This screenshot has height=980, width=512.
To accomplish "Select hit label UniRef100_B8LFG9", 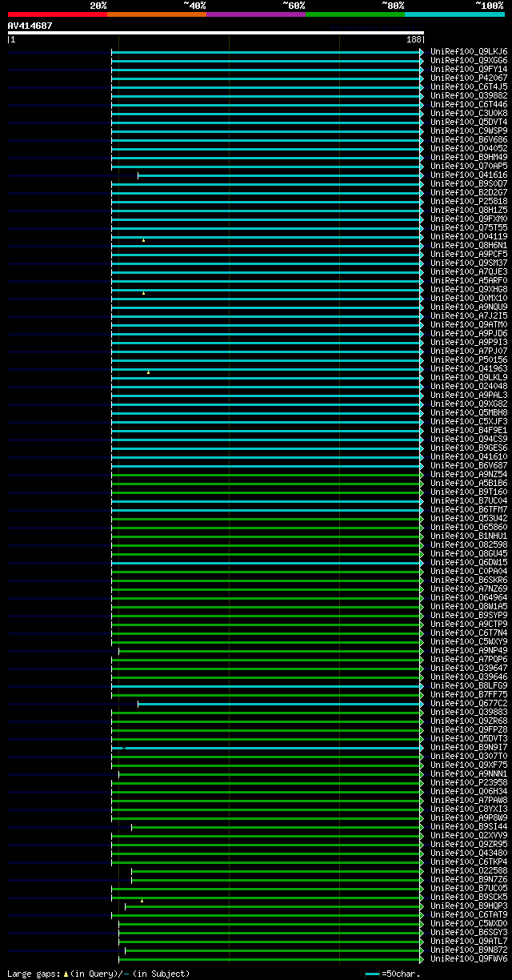I will (469, 686).
